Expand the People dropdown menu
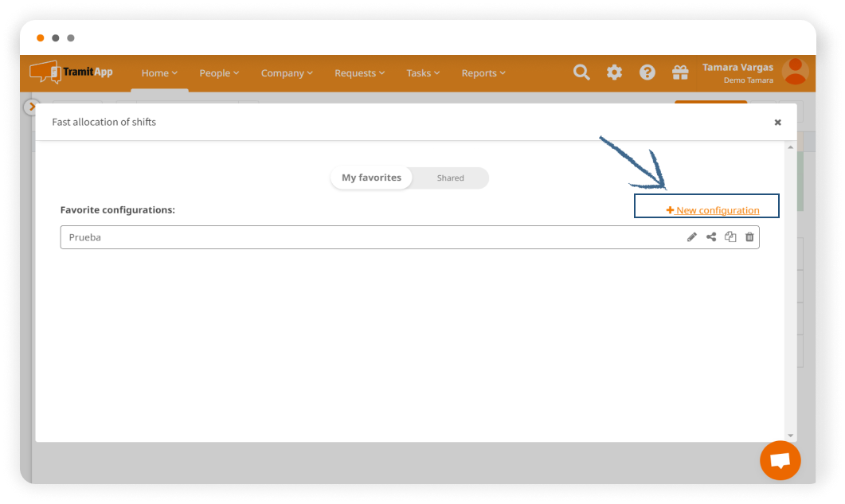Screen dimensions: 845x504 pos(219,73)
